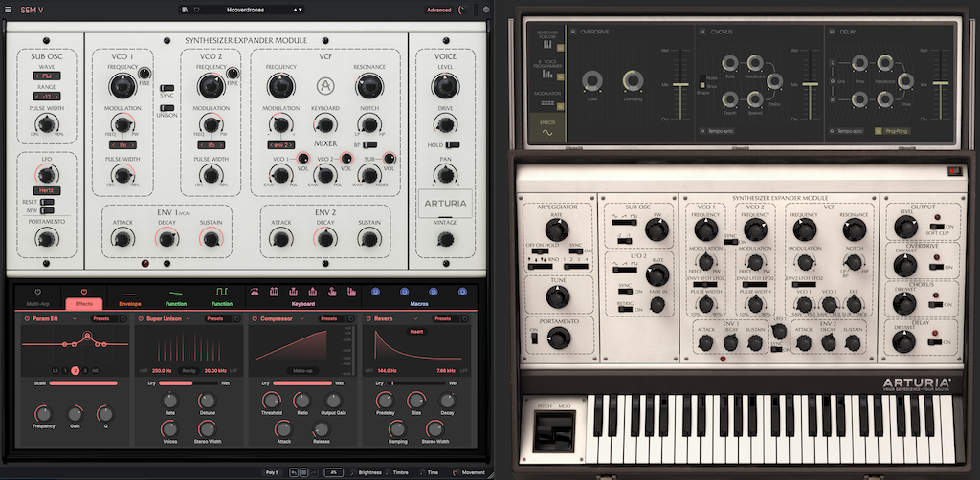
Task: Switch to the Multi-Arp tab
Action: 37,304
